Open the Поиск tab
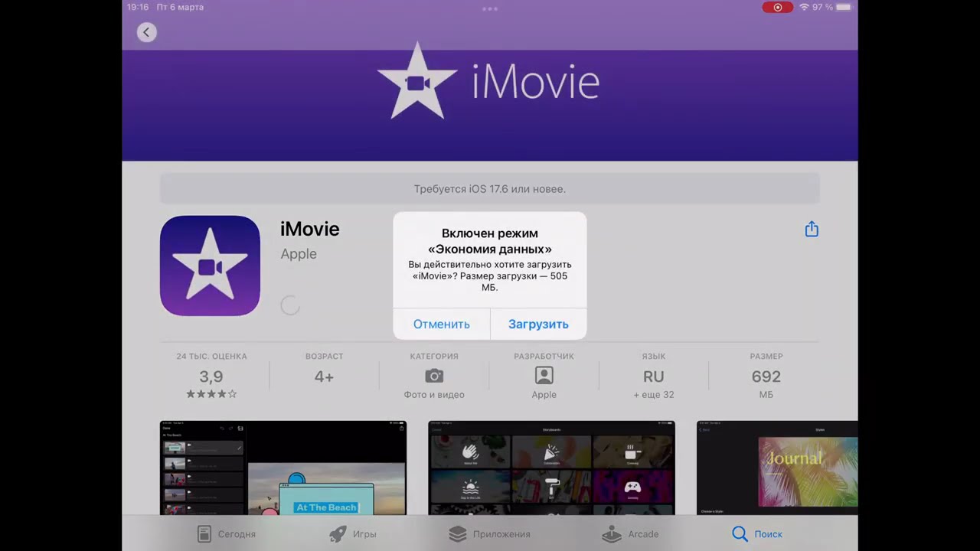Viewport: 980px width, 551px height. coord(757,534)
